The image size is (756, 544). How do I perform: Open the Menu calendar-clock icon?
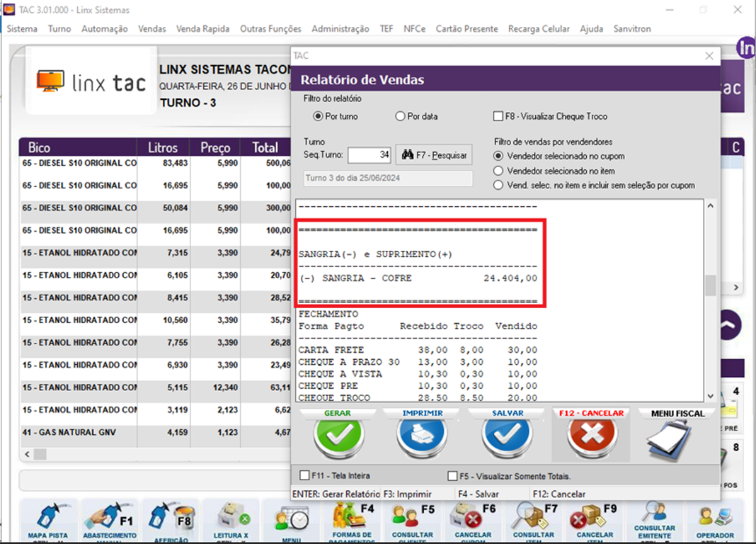[291, 522]
